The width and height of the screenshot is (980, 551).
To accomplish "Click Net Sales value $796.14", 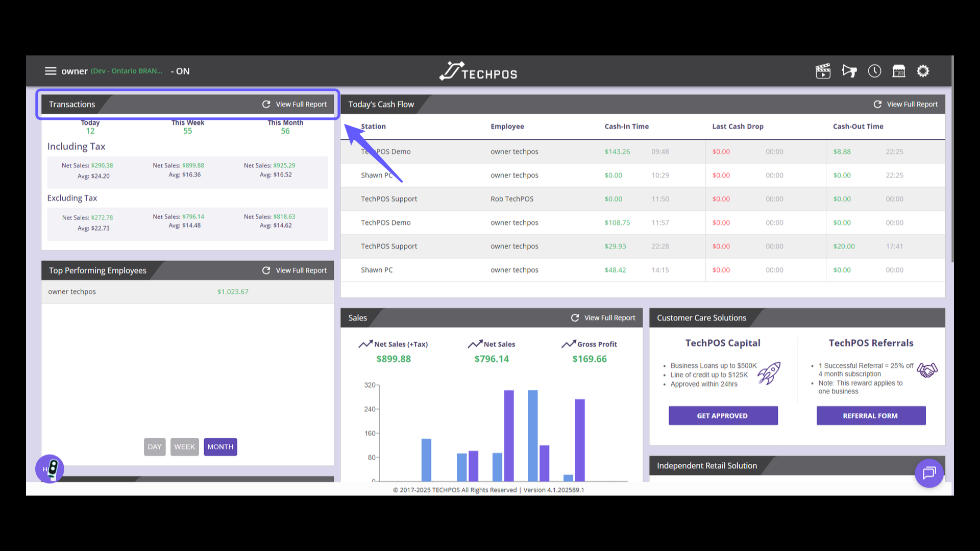I will (x=492, y=359).
